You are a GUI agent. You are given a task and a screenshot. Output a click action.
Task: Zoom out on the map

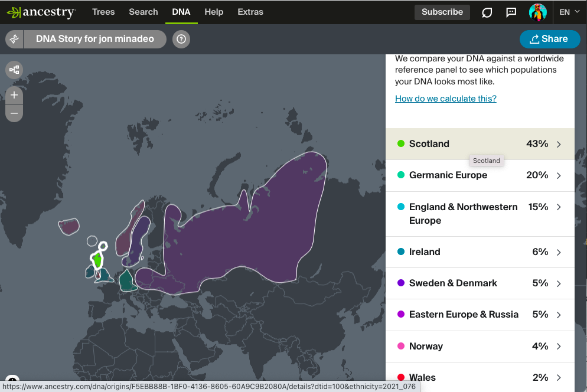(14, 113)
